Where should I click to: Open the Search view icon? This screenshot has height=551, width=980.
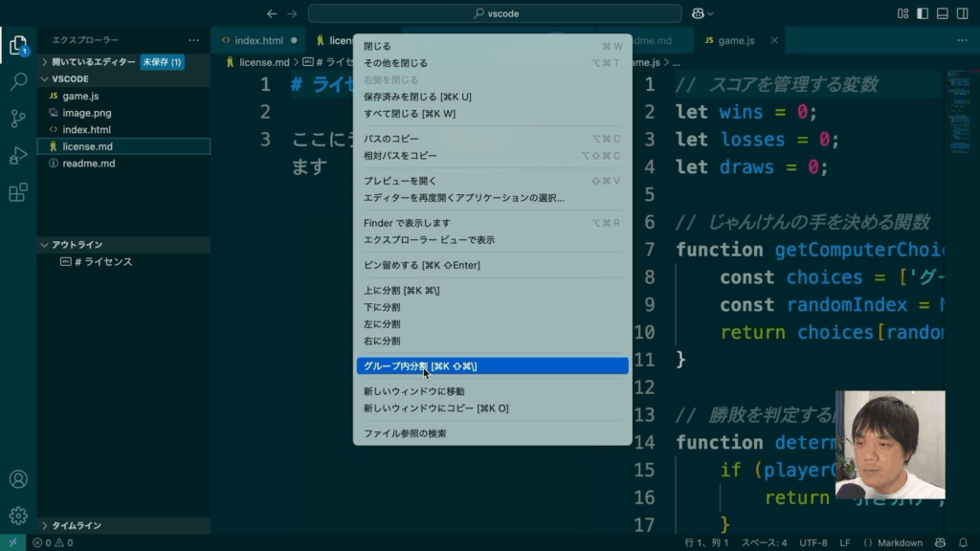coord(18,81)
